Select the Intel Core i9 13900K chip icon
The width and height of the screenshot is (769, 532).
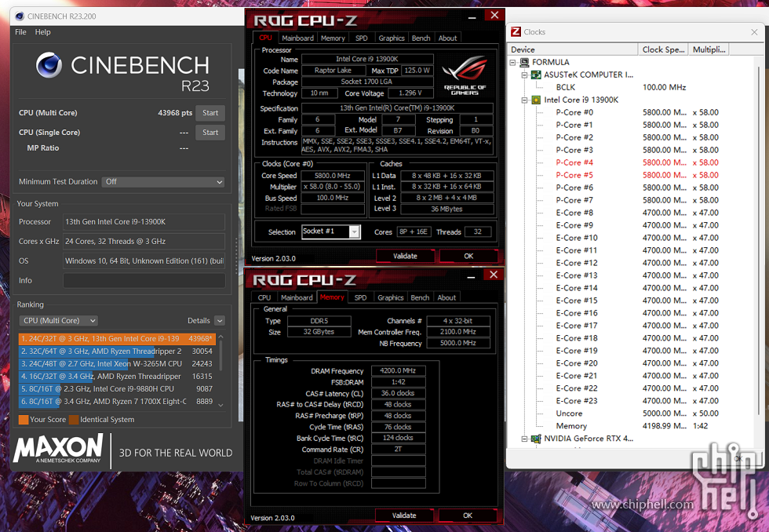click(x=537, y=100)
